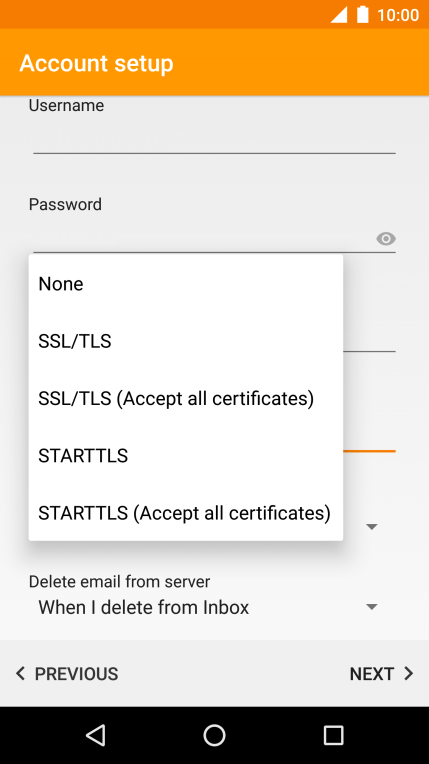429x764 pixels.
Task: Open recent apps square icon
Action: point(333,735)
